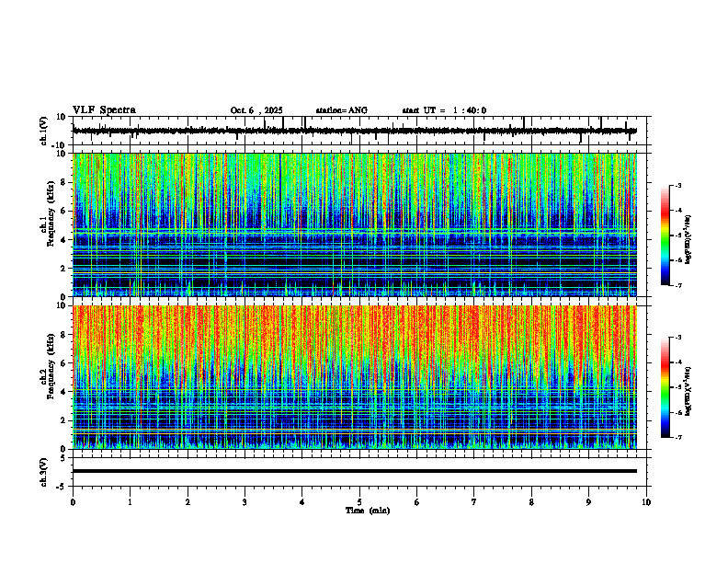This screenshot has width=728, height=563.
Task: Click time axis tick label "8"
Action: point(531,502)
